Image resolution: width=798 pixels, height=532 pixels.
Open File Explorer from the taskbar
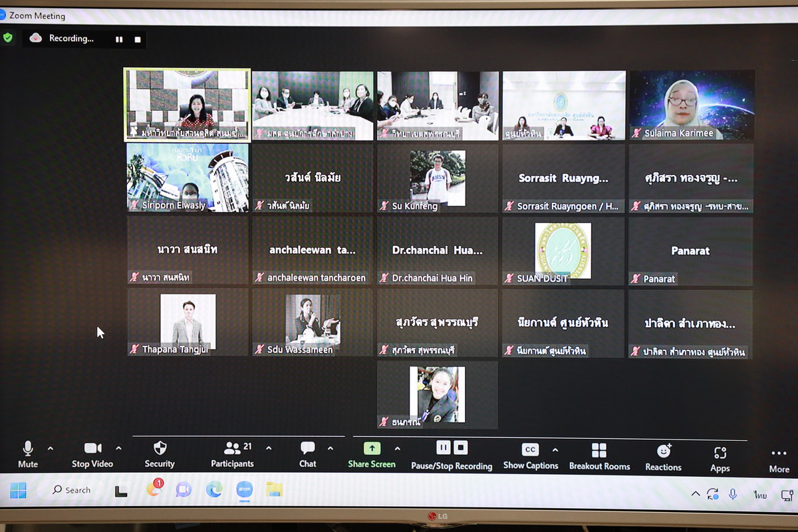274,490
